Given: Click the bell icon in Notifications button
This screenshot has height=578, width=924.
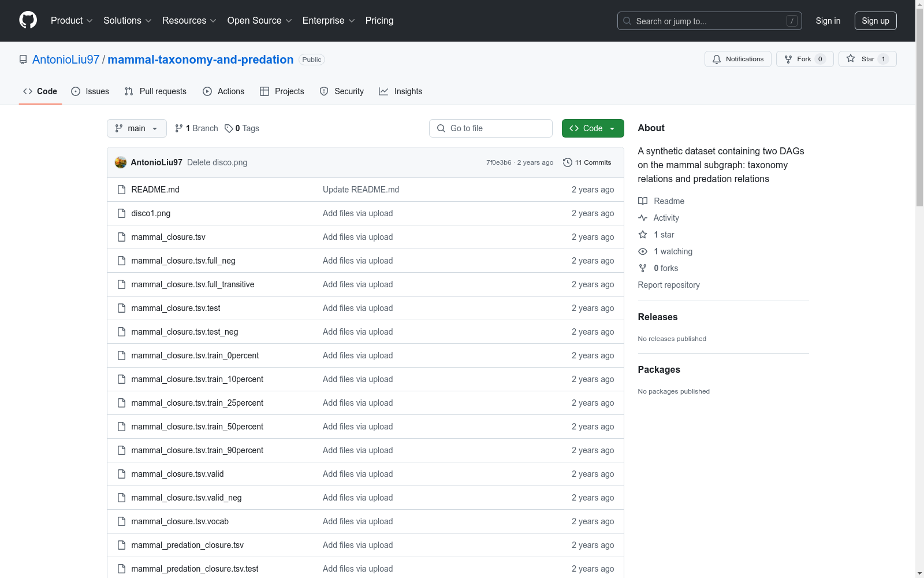Looking at the screenshot, I should (717, 59).
